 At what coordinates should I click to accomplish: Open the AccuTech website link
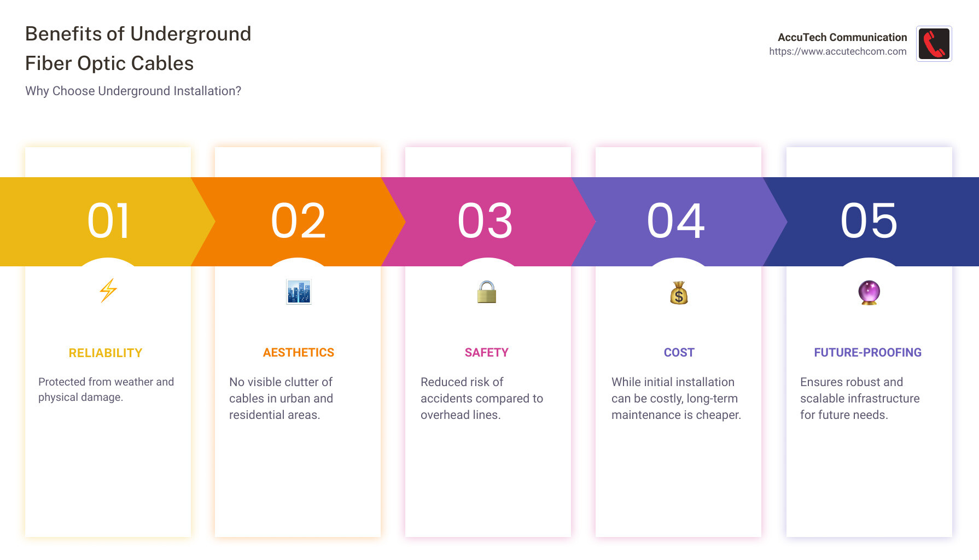point(837,51)
